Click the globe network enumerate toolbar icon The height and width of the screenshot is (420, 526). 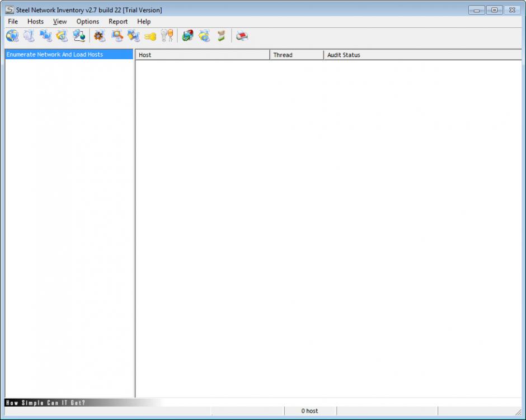point(12,36)
